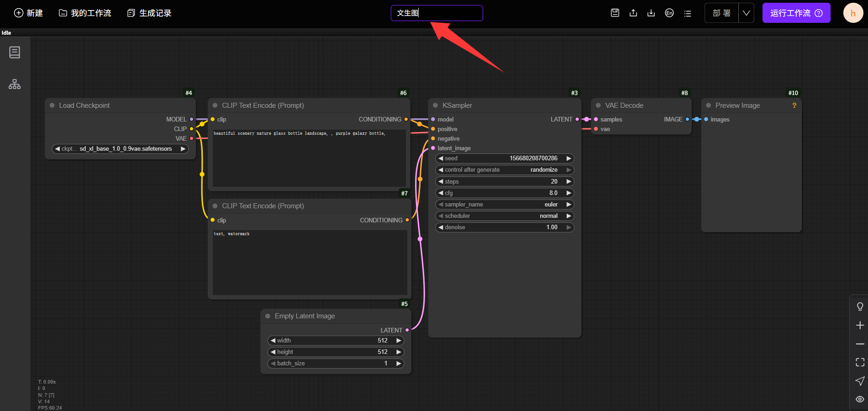This screenshot has height=411, width=868.
Task: Click the 新建 button
Action: [x=28, y=13]
